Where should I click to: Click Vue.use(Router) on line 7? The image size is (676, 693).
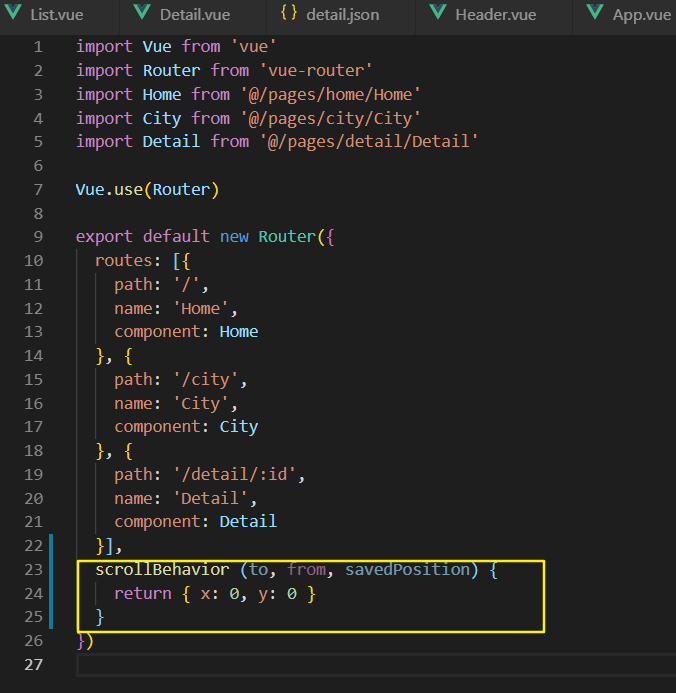(147, 190)
